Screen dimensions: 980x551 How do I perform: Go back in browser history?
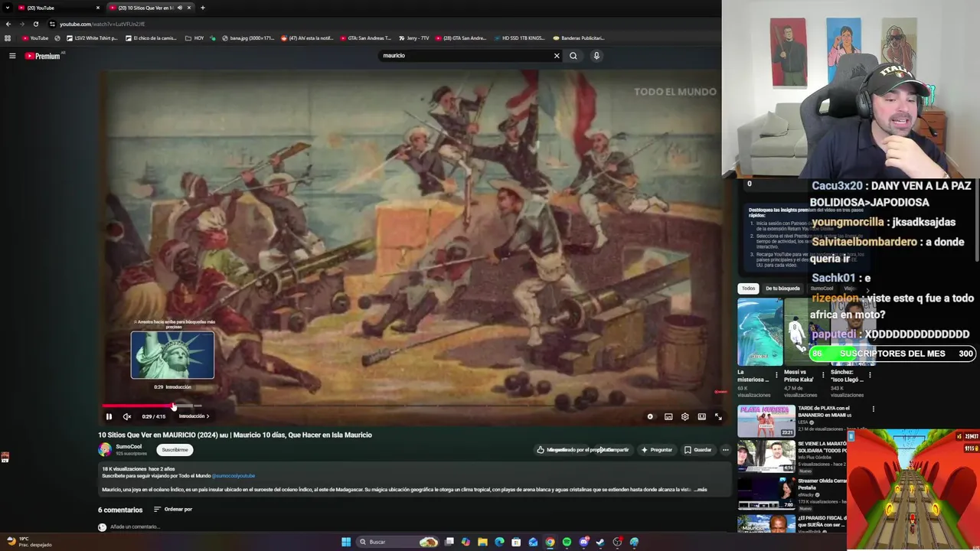pyautogui.click(x=8, y=24)
